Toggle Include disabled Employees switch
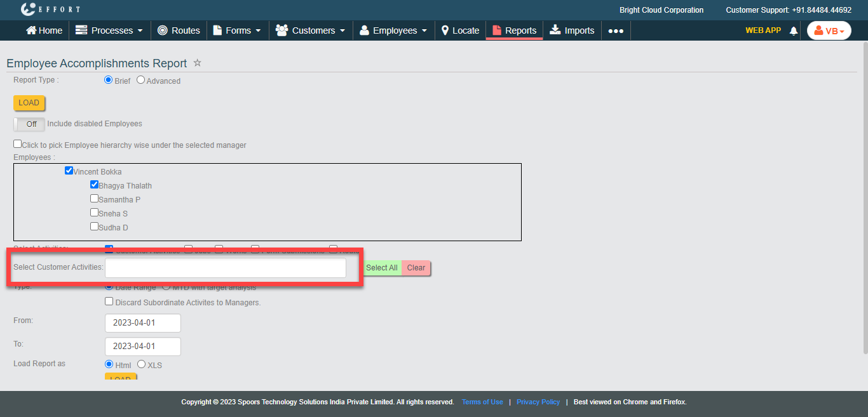 tap(29, 124)
